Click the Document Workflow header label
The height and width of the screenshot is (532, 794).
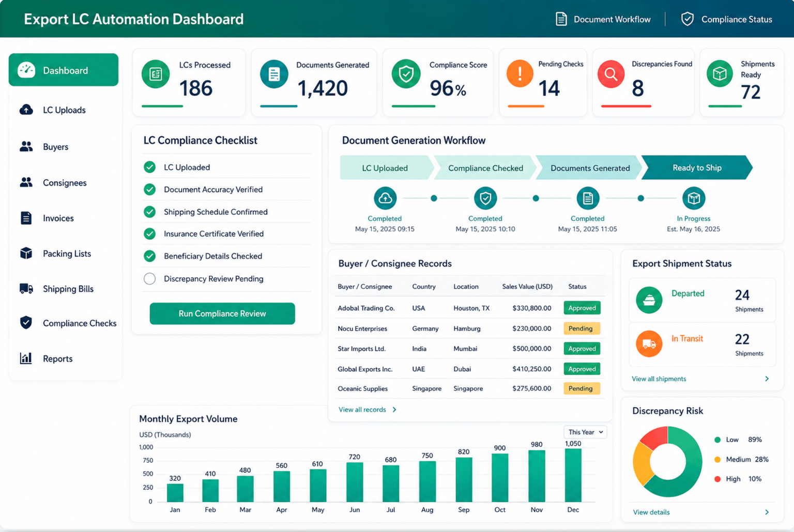[612, 19]
